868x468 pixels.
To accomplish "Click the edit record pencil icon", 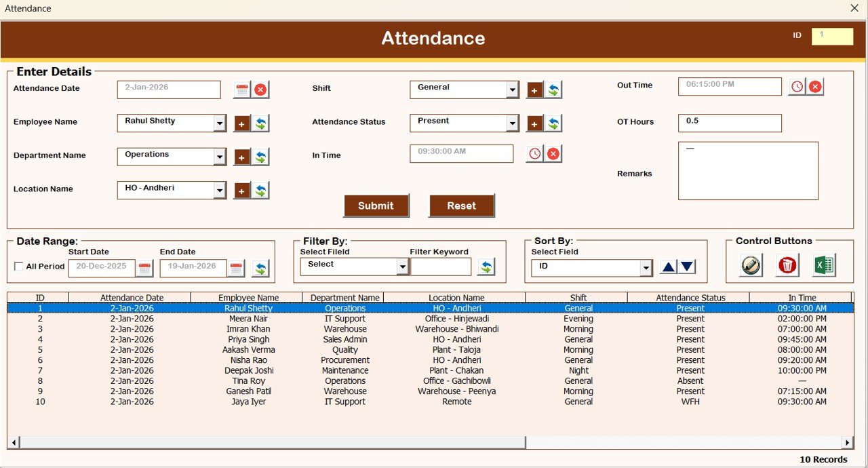I will tap(751, 265).
